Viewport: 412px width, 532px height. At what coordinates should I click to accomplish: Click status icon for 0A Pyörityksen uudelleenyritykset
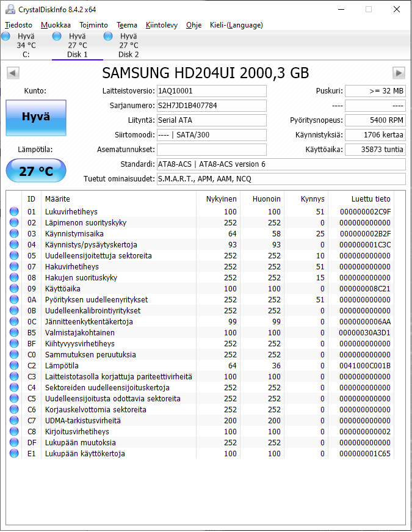tap(14, 299)
